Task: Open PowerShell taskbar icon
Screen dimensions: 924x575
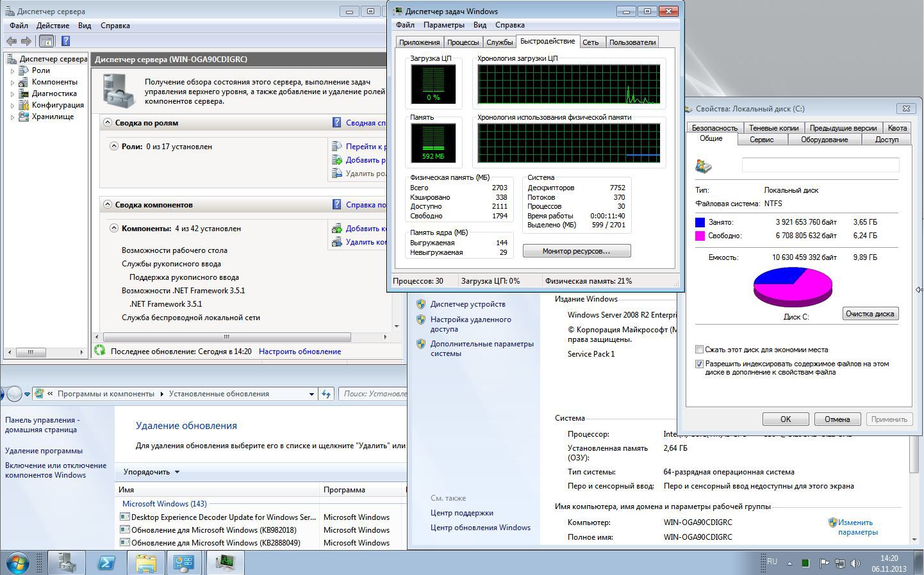Action: pyautogui.click(x=106, y=563)
